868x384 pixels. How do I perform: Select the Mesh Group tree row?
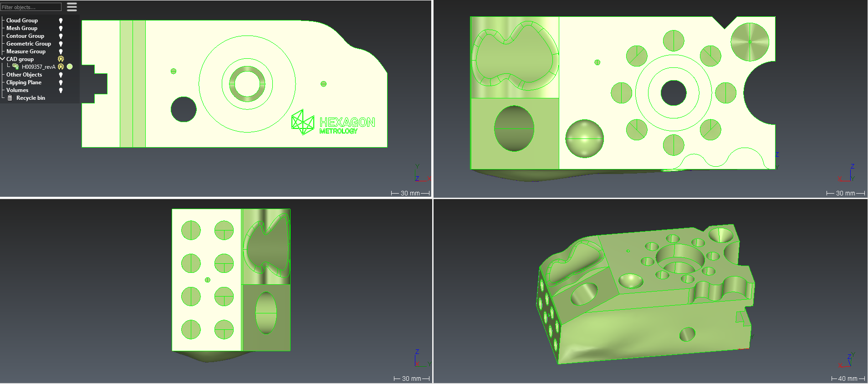click(22, 28)
